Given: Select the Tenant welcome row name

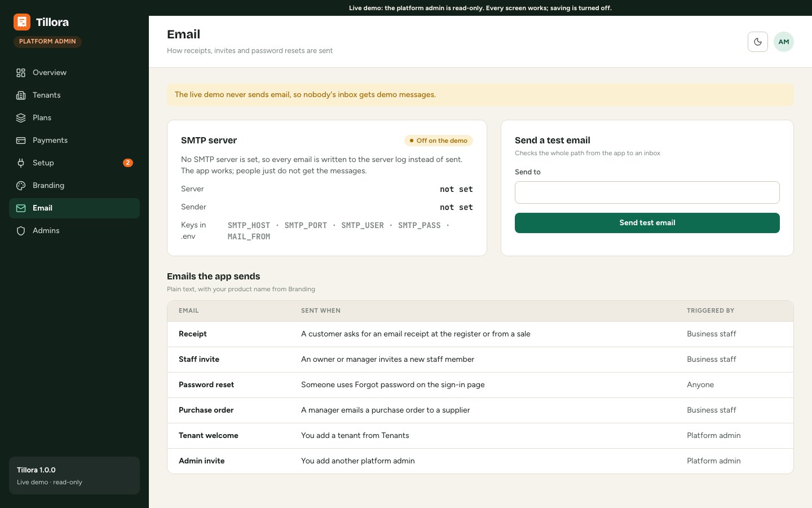Looking at the screenshot, I should 209,436.
